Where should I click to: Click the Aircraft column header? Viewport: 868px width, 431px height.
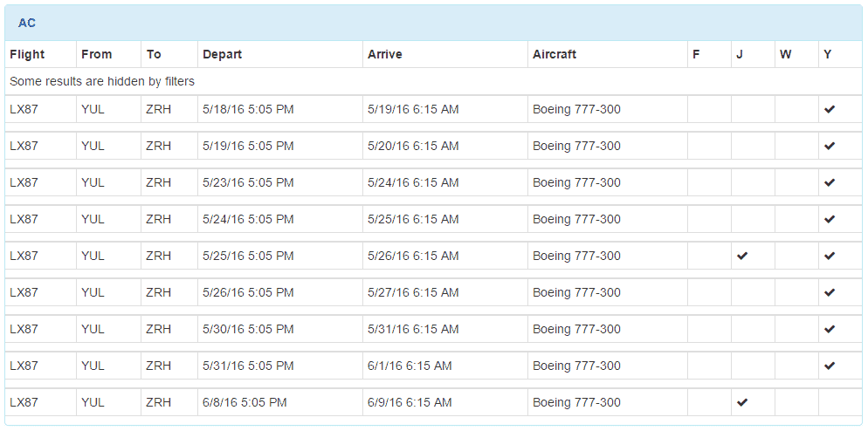click(x=555, y=54)
